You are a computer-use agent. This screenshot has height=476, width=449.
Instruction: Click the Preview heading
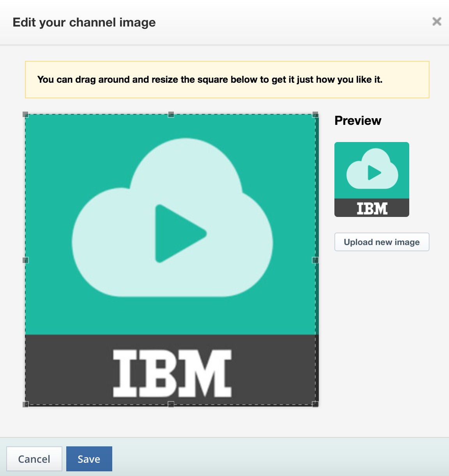[358, 121]
